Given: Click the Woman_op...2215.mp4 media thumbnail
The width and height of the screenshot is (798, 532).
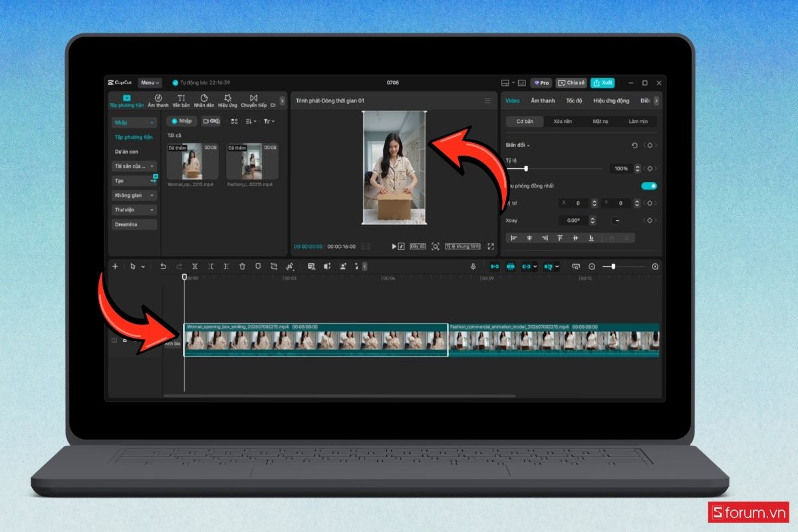Looking at the screenshot, I should point(193,162).
